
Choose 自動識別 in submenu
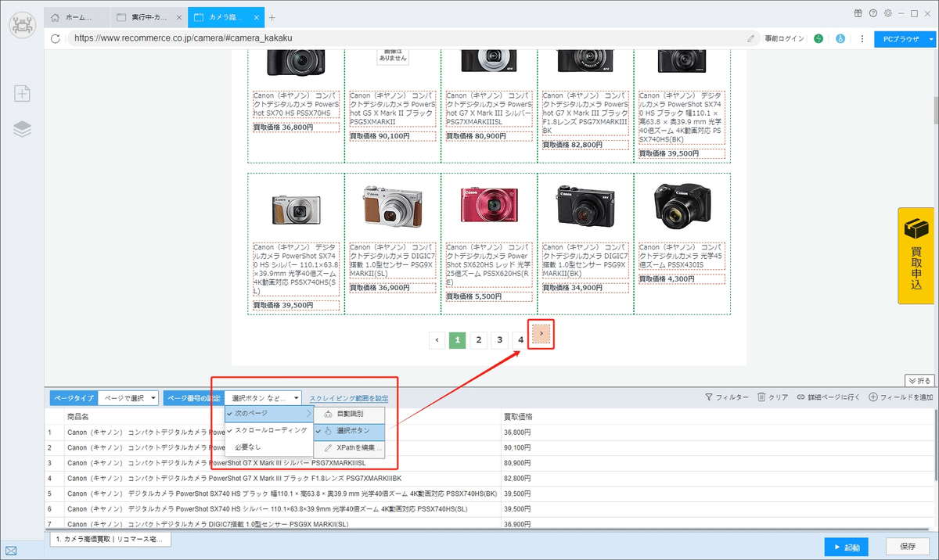[349, 414]
